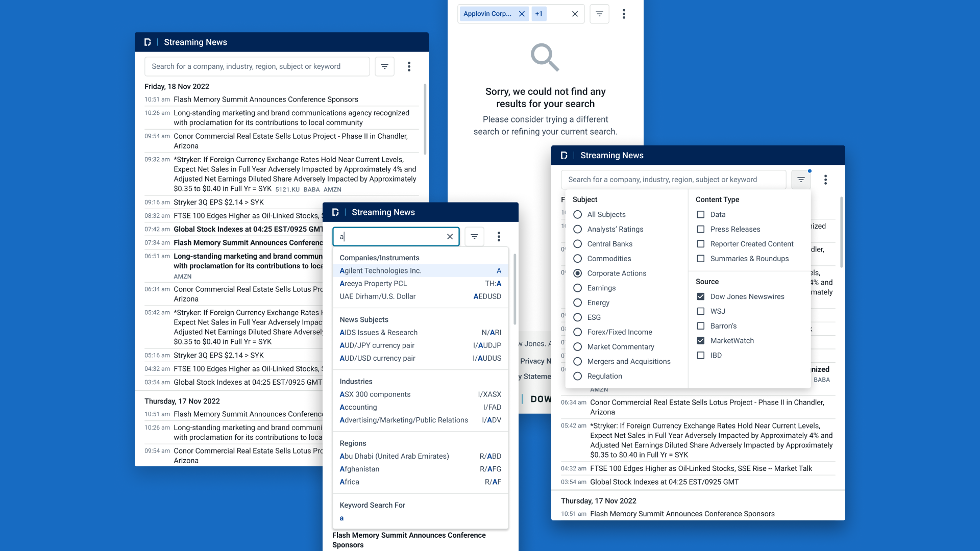Select Energy subject radio
Image resolution: width=980 pixels, height=551 pixels.
tap(577, 303)
